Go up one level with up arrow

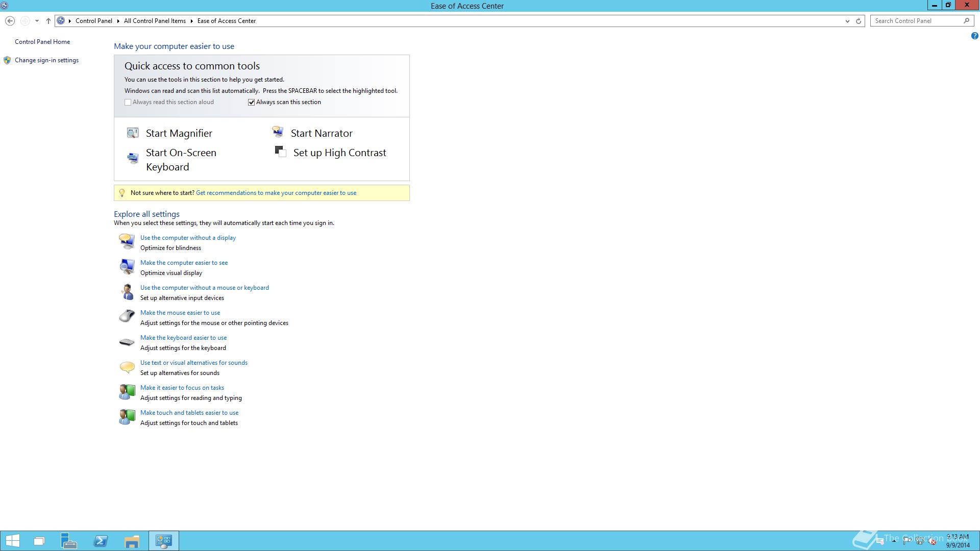[x=48, y=21]
